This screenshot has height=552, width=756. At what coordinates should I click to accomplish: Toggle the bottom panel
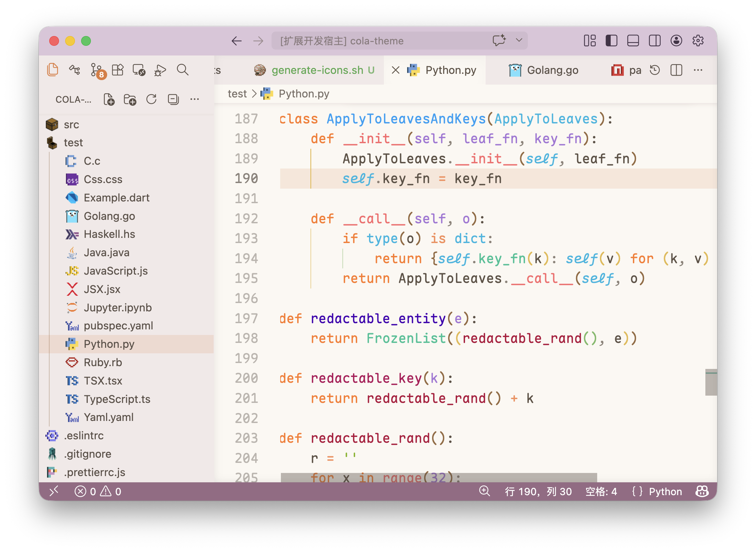633,41
